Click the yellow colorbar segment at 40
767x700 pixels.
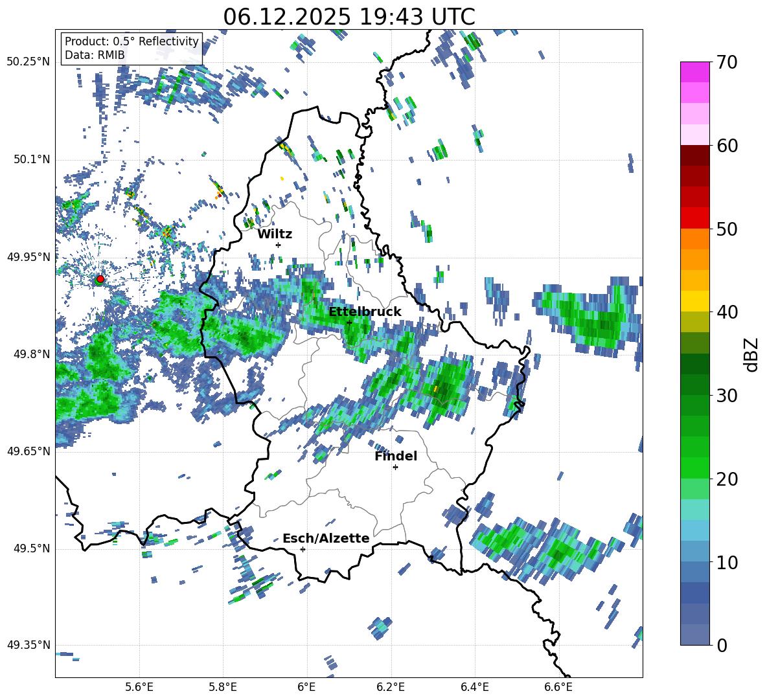(x=694, y=301)
